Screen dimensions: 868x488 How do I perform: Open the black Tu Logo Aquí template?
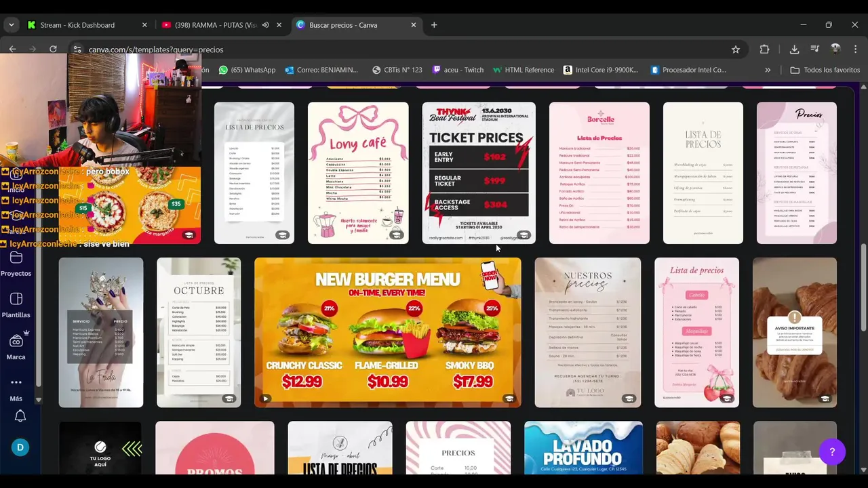tap(100, 448)
